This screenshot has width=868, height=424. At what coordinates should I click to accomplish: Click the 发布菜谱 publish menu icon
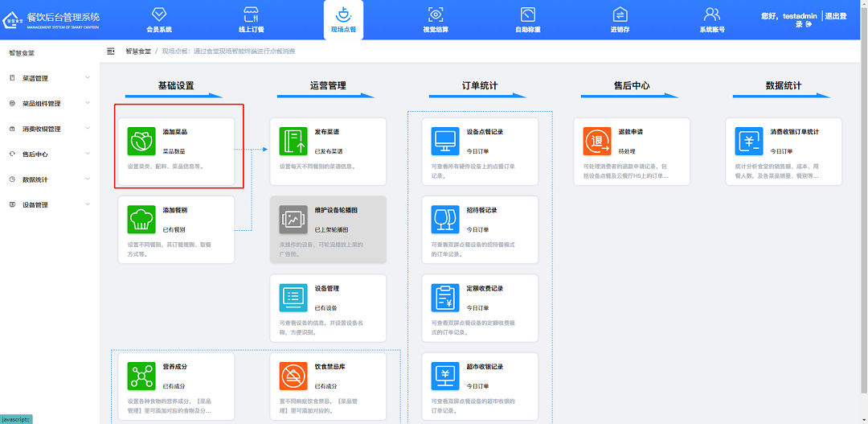(293, 141)
